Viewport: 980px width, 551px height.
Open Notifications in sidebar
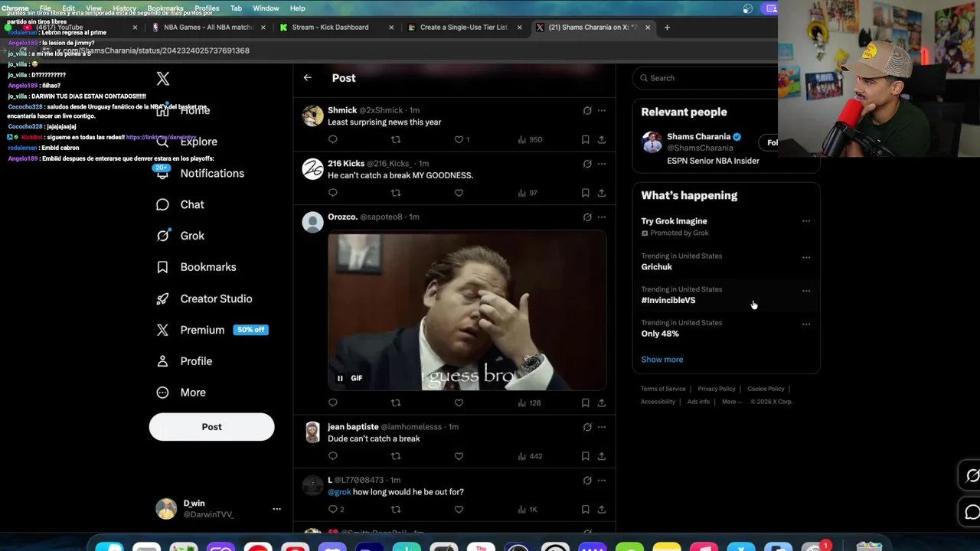click(201, 173)
